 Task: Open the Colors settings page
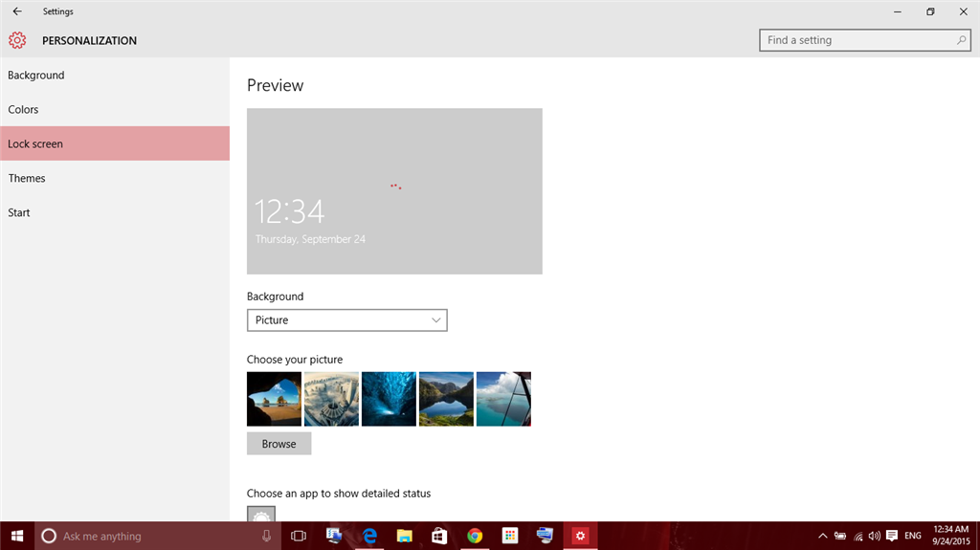115,109
